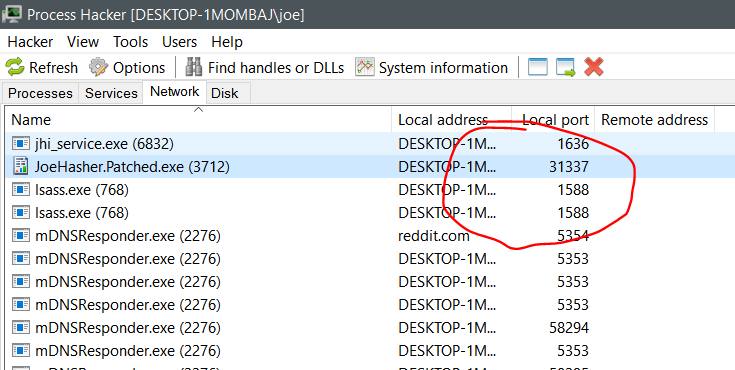
Task: Sort by Local address column header
Action: point(451,120)
